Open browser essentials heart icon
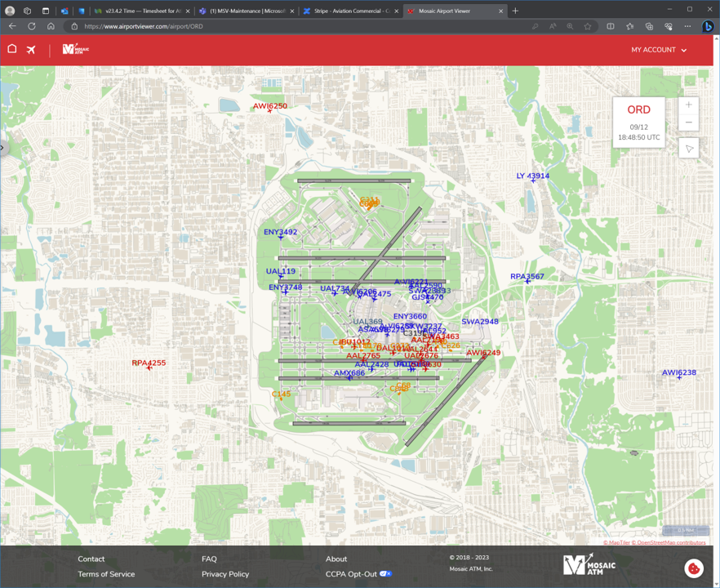The width and height of the screenshot is (720, 588). pos(668,26)
